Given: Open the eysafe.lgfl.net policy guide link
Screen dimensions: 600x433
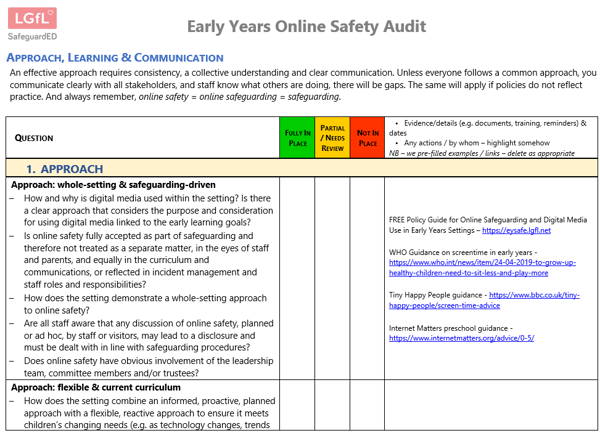Looking at the screenshot, I should (x=516, y=230).
